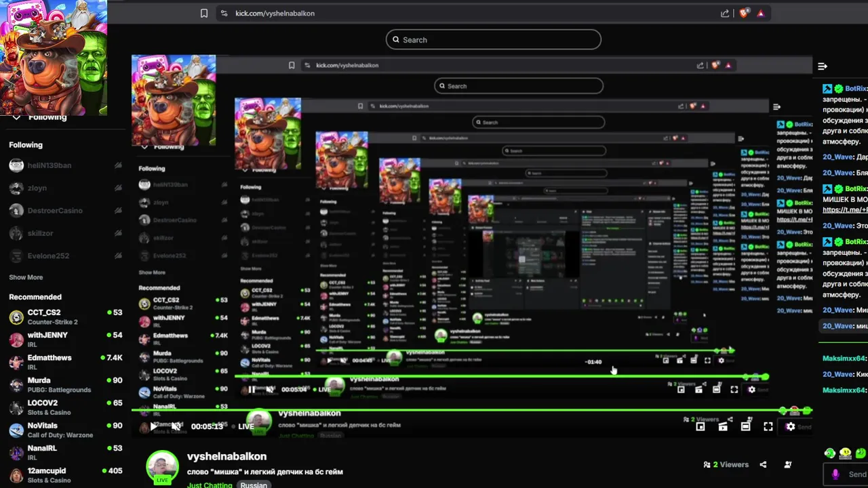Send the chat message with Send button
The width and height of the screenshot is (868, 488).
pos(857,474)
